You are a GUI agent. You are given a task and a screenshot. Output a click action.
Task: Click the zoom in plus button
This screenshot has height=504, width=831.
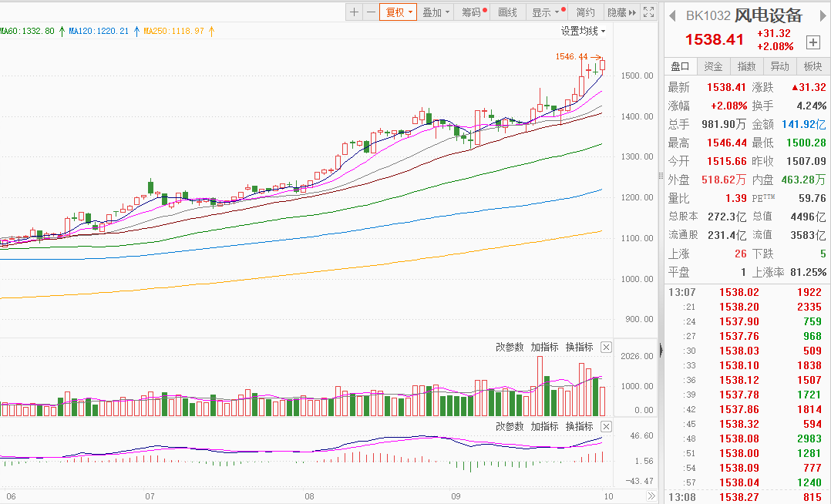[355, 12]
